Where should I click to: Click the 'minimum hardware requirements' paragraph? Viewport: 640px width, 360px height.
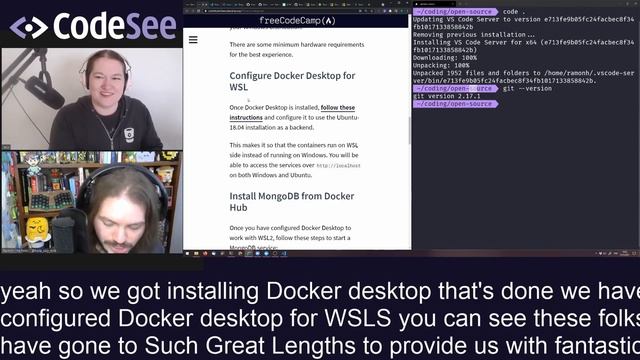(x=297, y=49)
